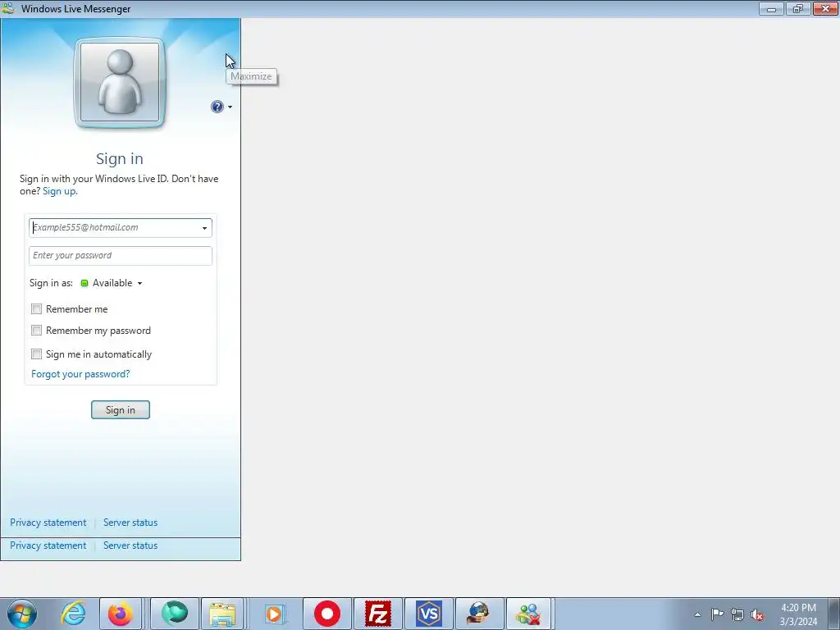Open FileZilla from the taskbar
The height and width of the screenshot is (630, 840).
[x=378, y=614]
